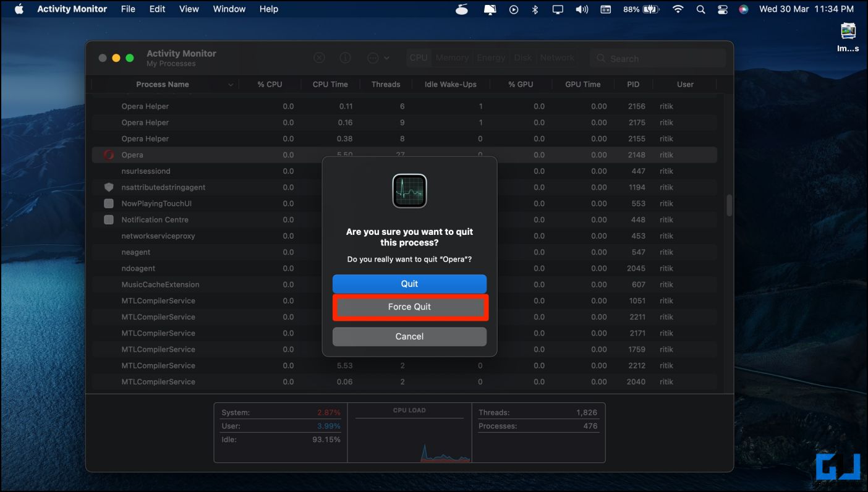This screenshot has width=868, height=492.
Task: Sort by User column header
Action: (685, 84)
